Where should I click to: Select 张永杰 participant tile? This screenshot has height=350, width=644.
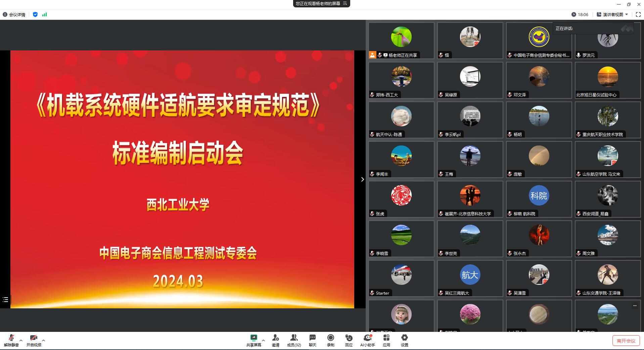click(539, 239)
